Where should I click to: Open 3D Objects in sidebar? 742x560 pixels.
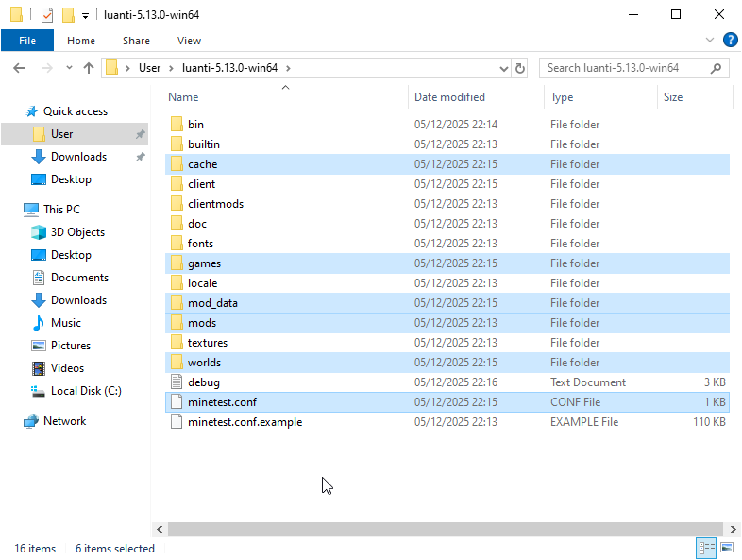click(77, 232)
